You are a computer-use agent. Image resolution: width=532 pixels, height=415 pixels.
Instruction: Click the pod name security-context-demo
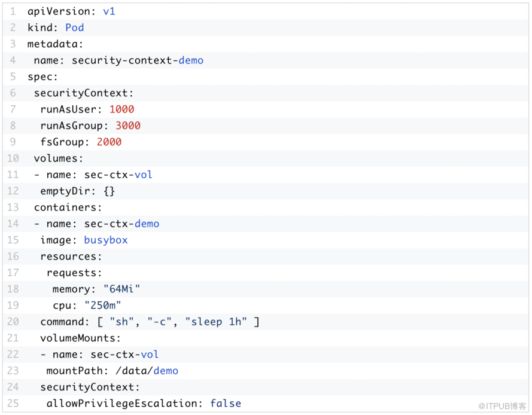pos(138,60)
